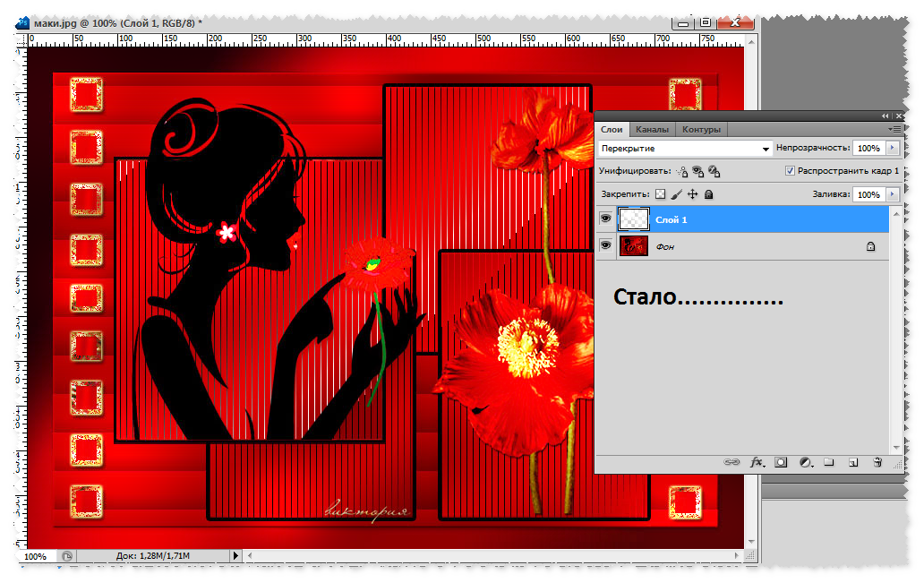Viewport: 924px width, 583px height.
Task: Open the Непрозрачность slider arrow
Action: coord(894,148)
